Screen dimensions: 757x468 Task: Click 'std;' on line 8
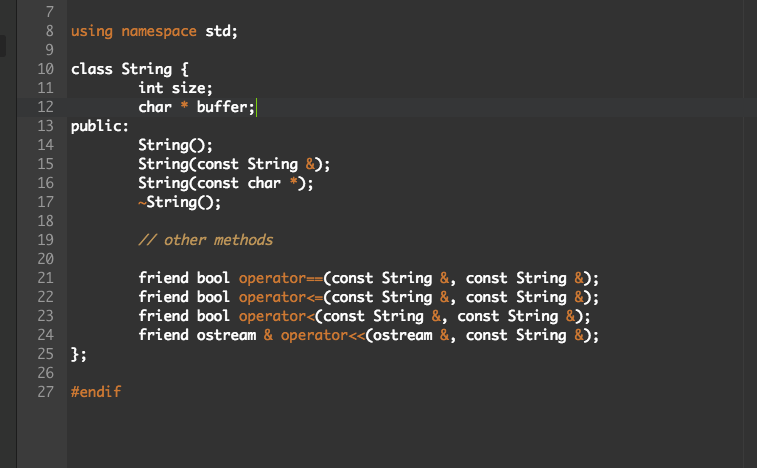tap(222, 31)
